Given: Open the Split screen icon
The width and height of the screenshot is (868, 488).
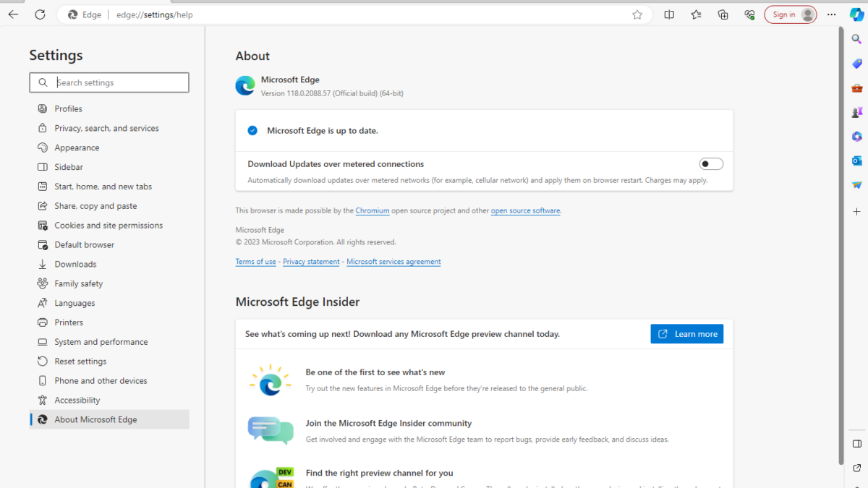Looking at the screenshot, I should click(669, 14).
